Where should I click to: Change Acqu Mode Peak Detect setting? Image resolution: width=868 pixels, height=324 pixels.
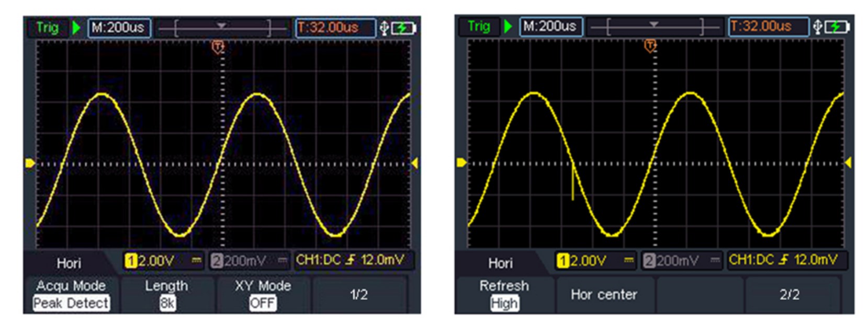tap(71, 295)
